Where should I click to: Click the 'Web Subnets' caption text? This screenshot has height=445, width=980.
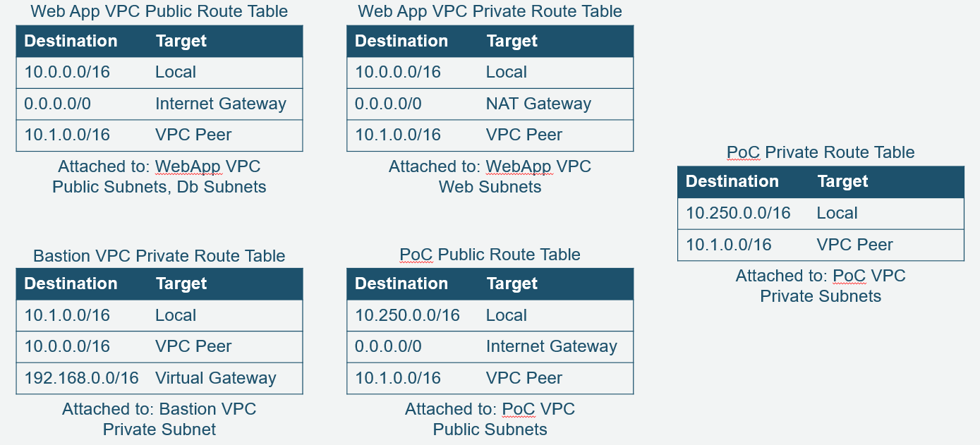[x=490, y=187]
